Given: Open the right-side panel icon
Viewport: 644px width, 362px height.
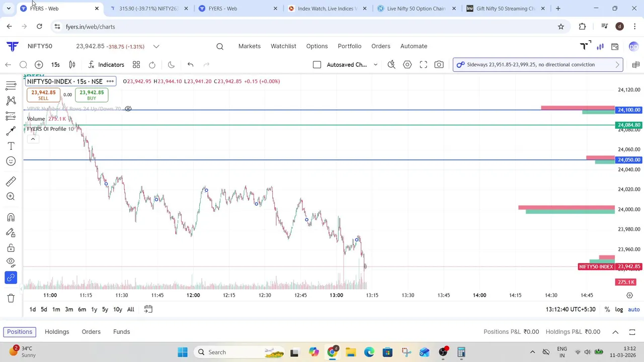Looking at the screenshot, I should (635, 64).
